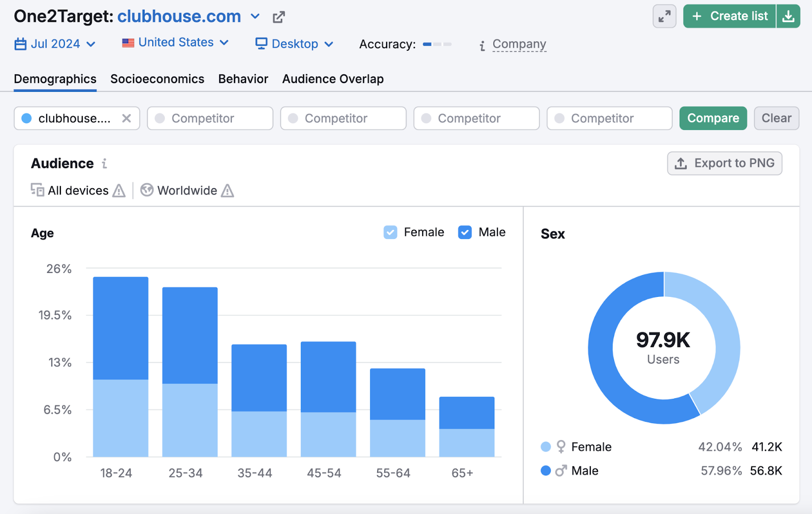Click the Compare button
Screen dimensions: 812x514
(713, 118)
